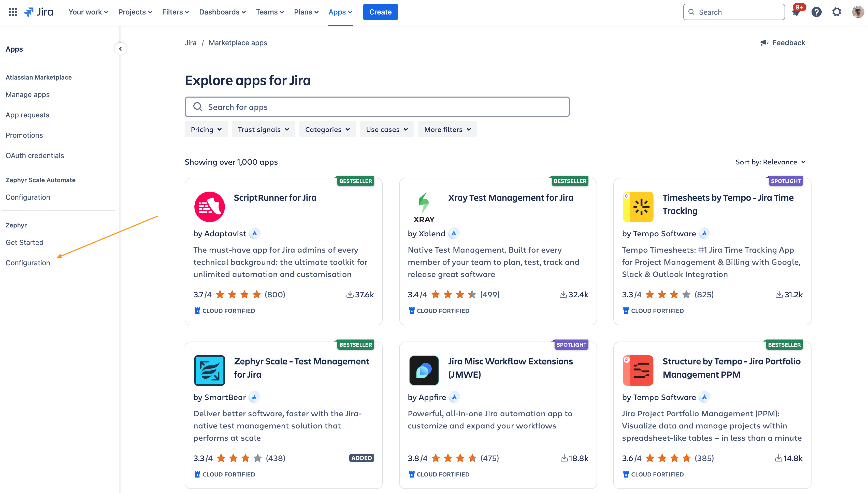The image size is (868, 493).
Task: Click the Search for apps field
Action: (x=377, y=107)
